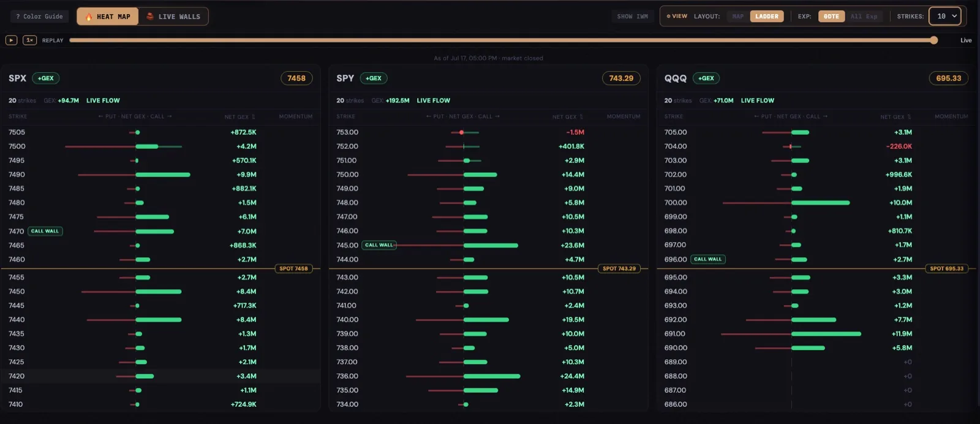
Task: Click the QQQ +GEX badge
Action: (x=706, y=78)
